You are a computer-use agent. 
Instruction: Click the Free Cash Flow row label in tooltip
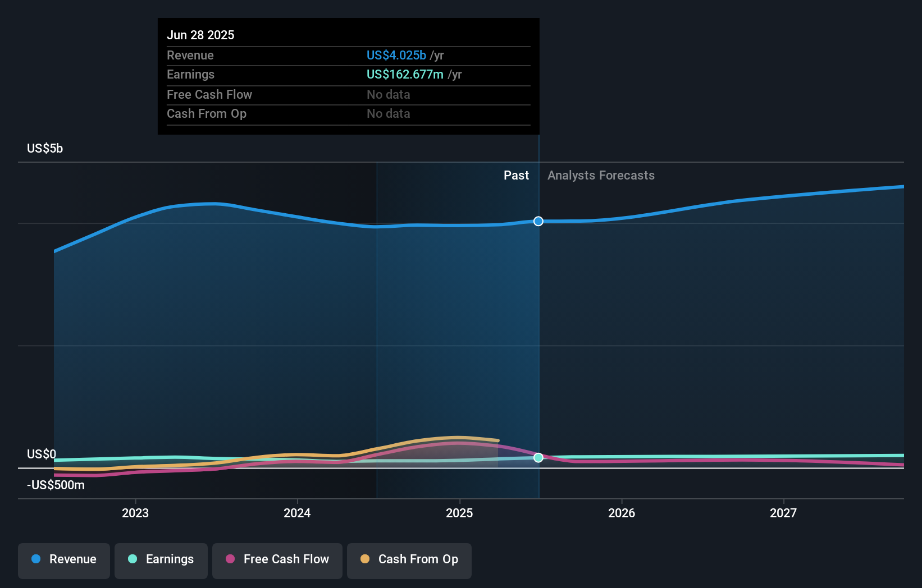coord(209,94)
